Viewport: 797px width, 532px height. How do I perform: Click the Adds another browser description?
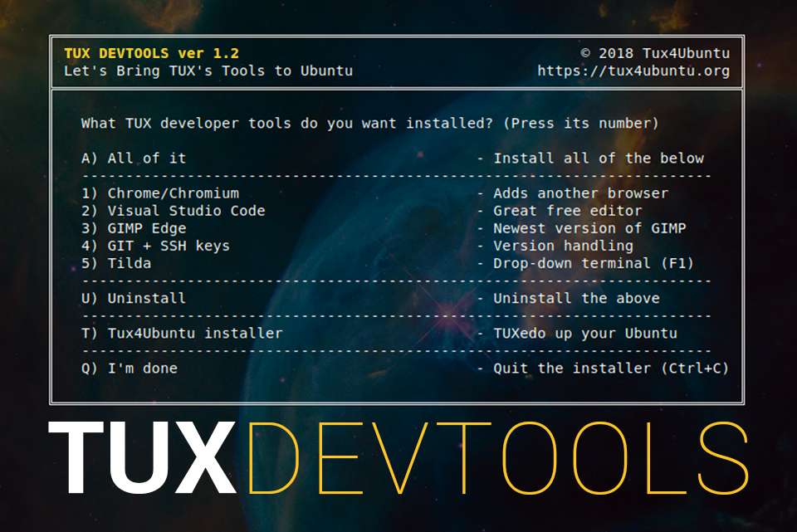581,193
